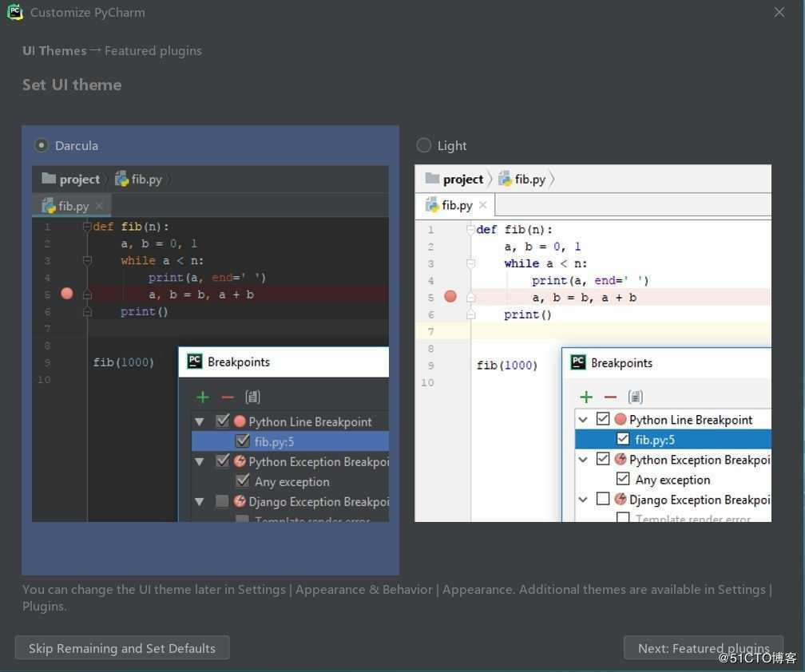Image resolution: width=805 pixels, height=672 pixels.
Task: Collapse Python Line Breakpoint in Darcula preview
Action: (200, 422)
